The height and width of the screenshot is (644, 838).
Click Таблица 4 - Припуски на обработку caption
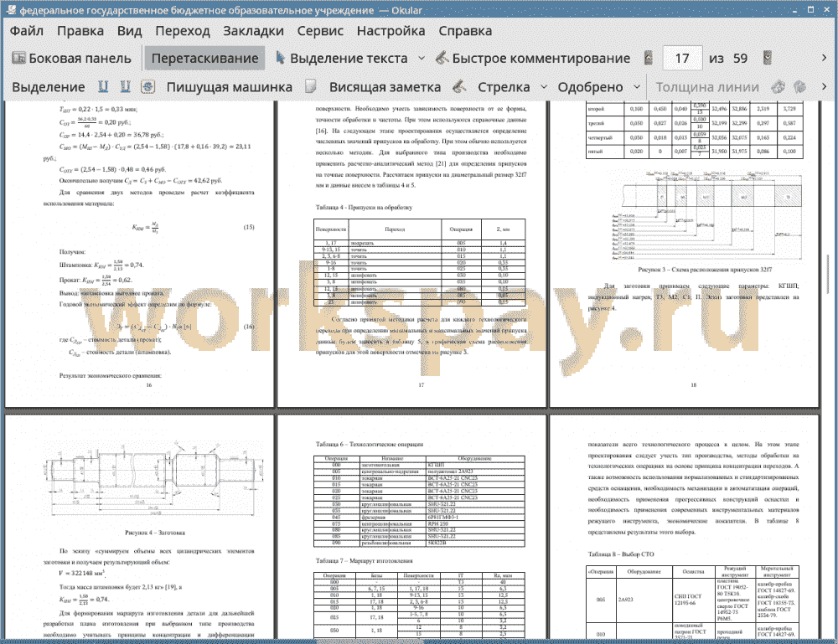click(364, 207)
